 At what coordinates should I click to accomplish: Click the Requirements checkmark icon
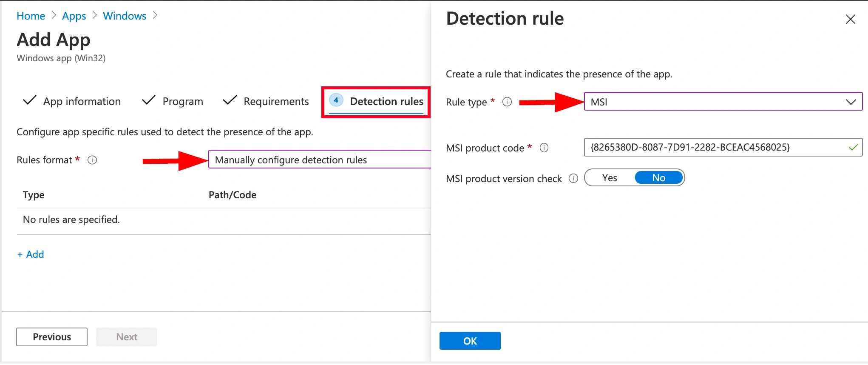click(230, 100)
